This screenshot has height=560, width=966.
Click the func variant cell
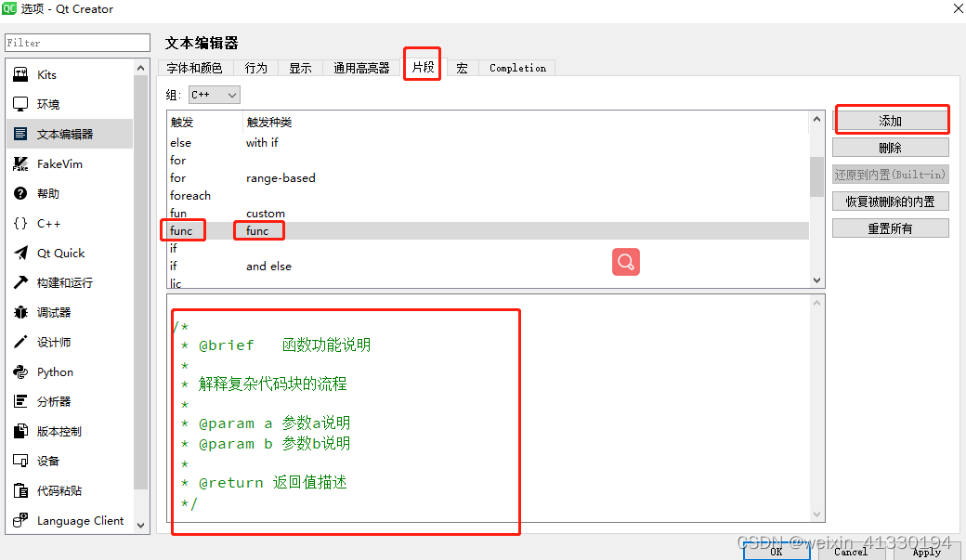pyautogui.click(x=257, y=230)
